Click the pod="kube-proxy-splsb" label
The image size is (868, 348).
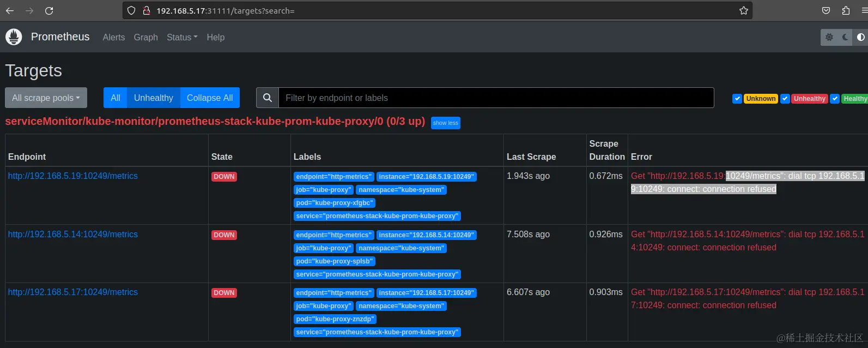(x=335, y=261)
